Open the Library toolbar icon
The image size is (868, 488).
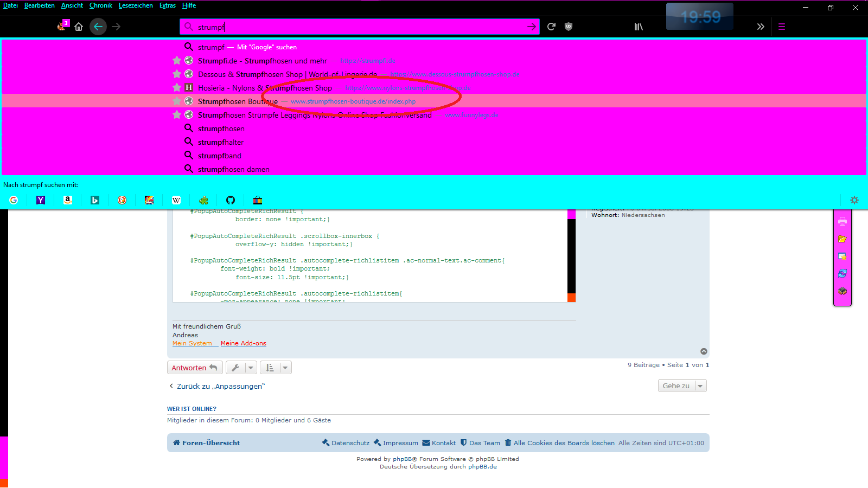(x=639, y=27)
